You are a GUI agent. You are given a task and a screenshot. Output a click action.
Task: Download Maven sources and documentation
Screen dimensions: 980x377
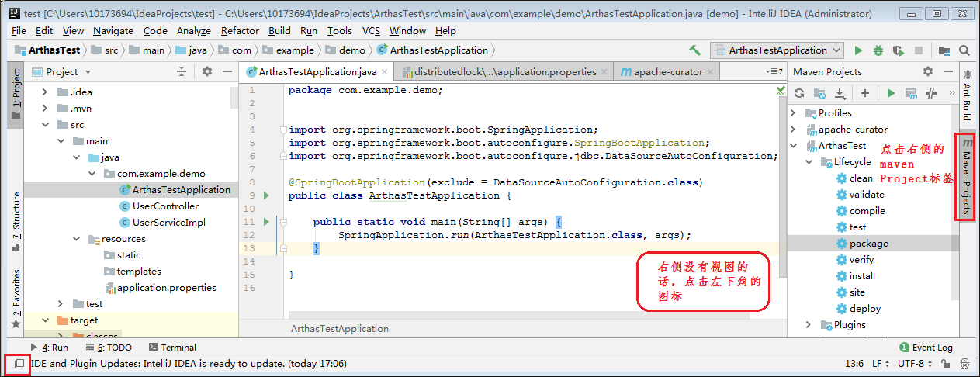click(x=840, y=93)
